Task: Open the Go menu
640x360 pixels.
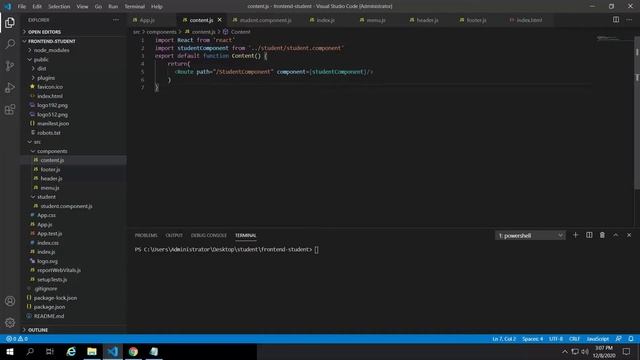Action: pos(98,7)
